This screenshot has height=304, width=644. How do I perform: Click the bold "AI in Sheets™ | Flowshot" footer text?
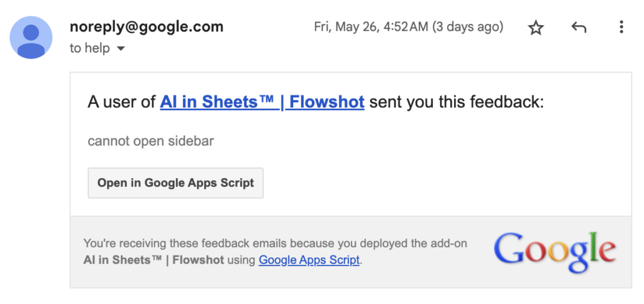click(153, 260)
